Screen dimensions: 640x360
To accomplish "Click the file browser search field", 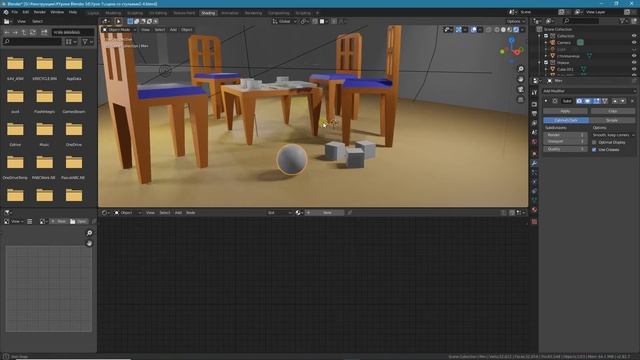I will (33, 41).
